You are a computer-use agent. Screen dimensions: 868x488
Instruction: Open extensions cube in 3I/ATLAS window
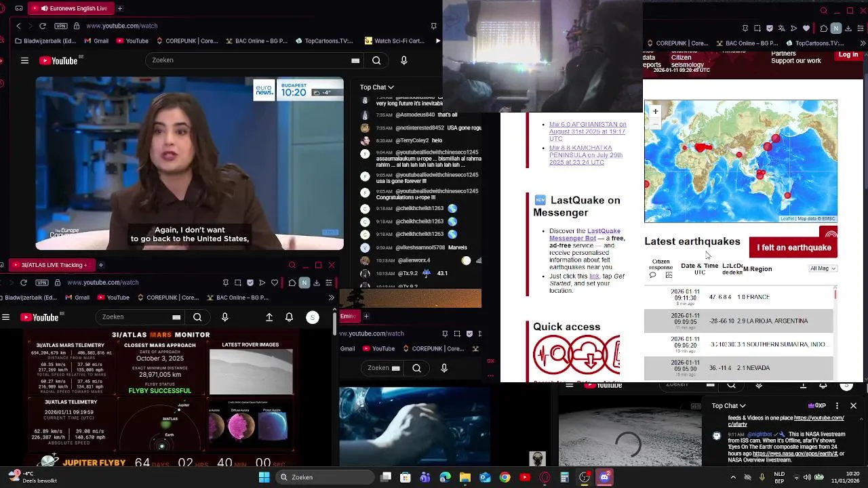292,283
